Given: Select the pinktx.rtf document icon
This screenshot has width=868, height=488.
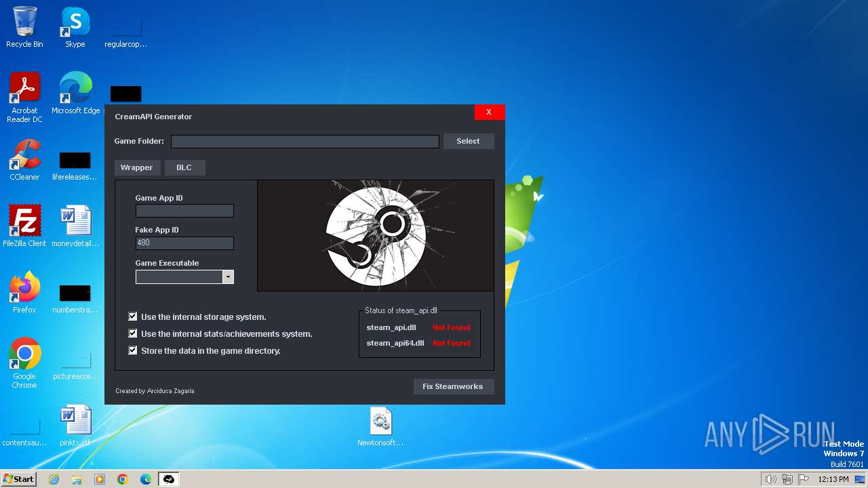Looking at the screenshot, I should [75, 426].
